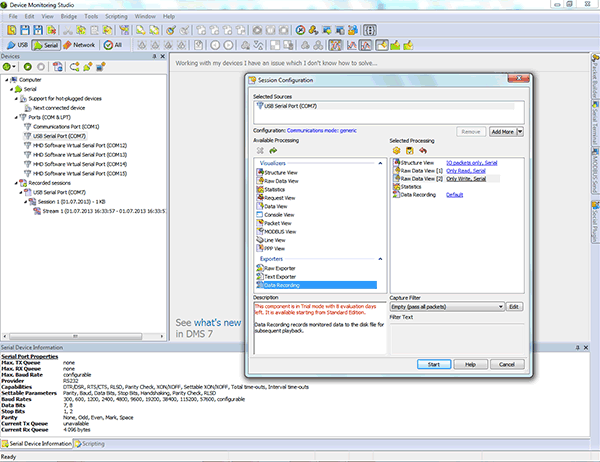Toggle the USB device filter

(x=18, y=45)
